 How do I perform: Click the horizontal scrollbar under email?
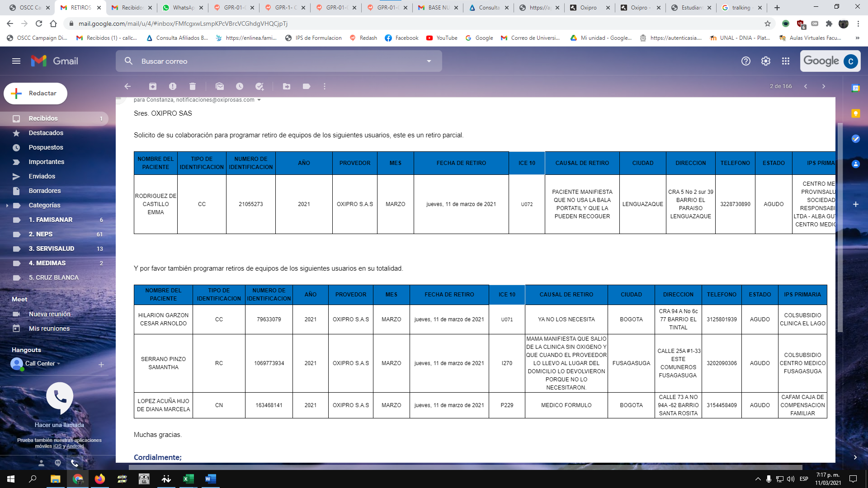point(466,468)
